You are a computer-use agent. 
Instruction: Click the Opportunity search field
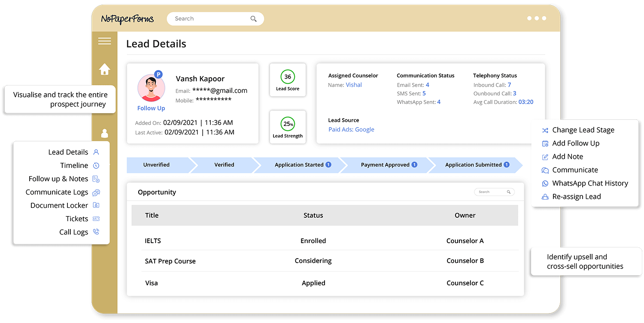tap(492, 192)
